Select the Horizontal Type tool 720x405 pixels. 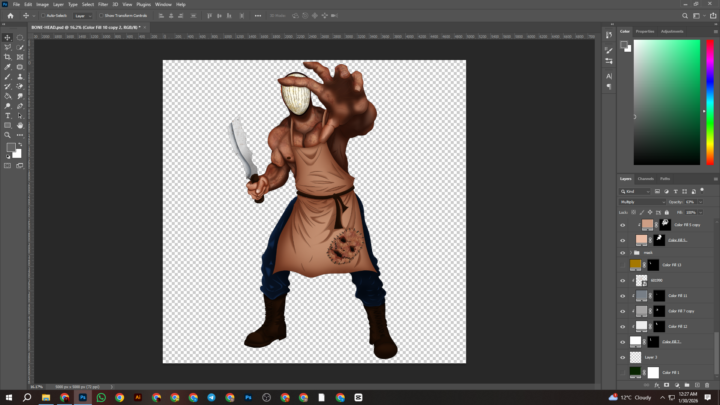[x=8, y=115]
